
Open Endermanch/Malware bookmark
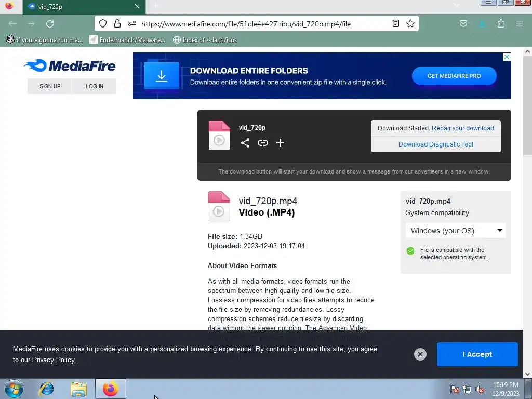point(128,39)
